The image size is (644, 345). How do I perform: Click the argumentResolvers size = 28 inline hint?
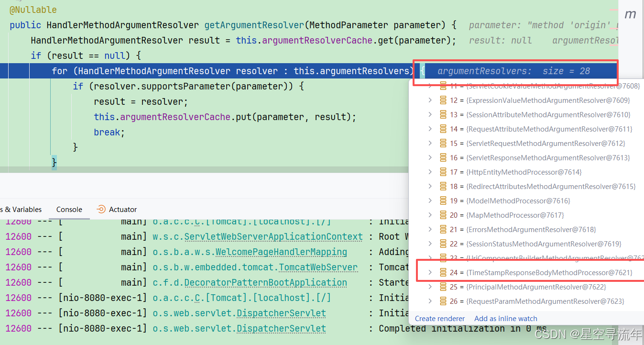click(x=513, y=71)
